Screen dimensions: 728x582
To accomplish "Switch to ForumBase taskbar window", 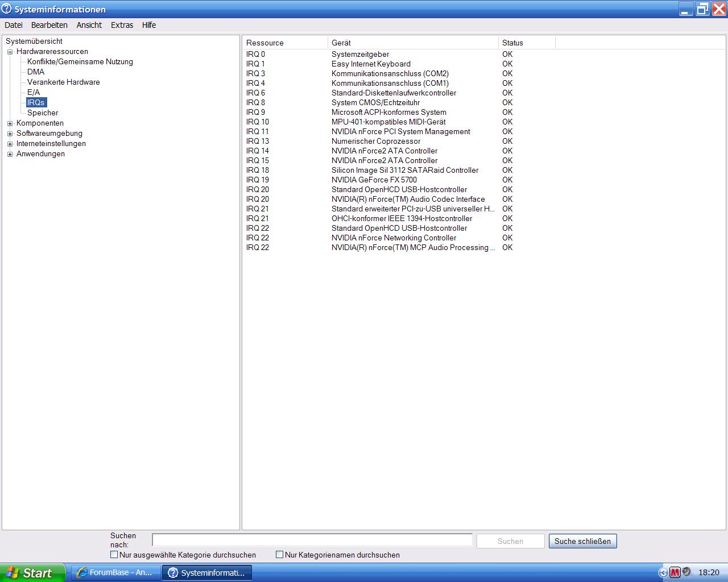I will (x=115, y=572).
